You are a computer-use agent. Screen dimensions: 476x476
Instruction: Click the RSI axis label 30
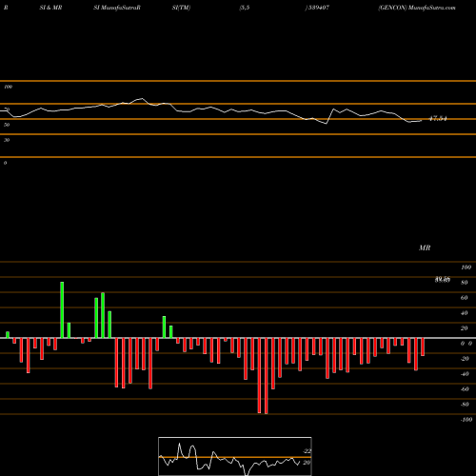click(x=7, y=140)
